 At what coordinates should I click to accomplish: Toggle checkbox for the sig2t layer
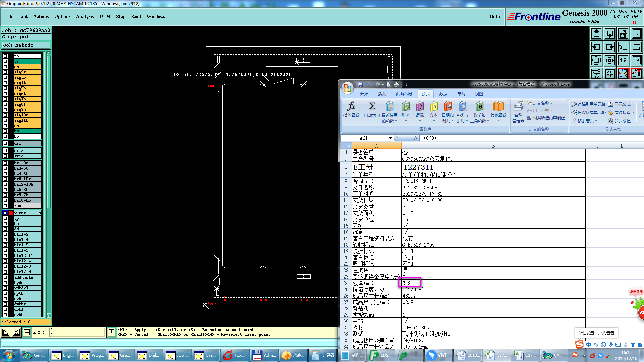click(5, 72)
